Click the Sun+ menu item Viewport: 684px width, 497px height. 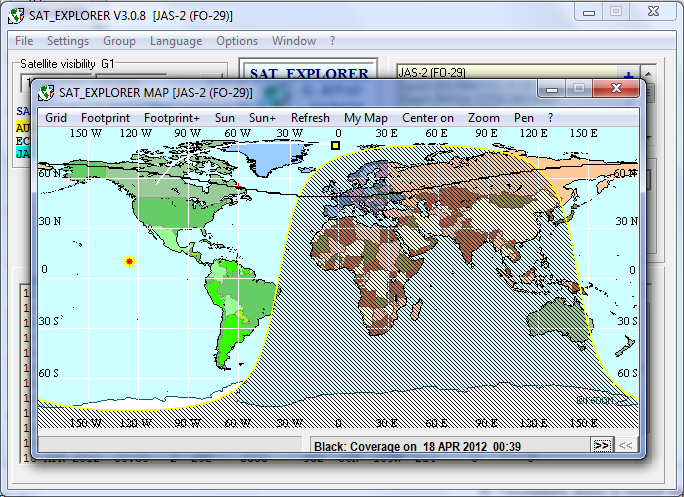point(262,118)
